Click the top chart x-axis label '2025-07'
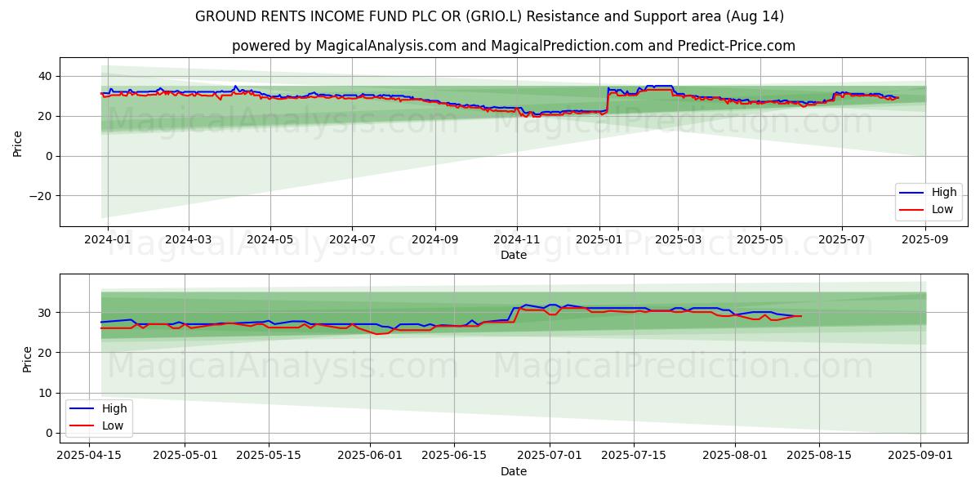Viewport: 980px width, 490px height. click(x=842, y=240)
